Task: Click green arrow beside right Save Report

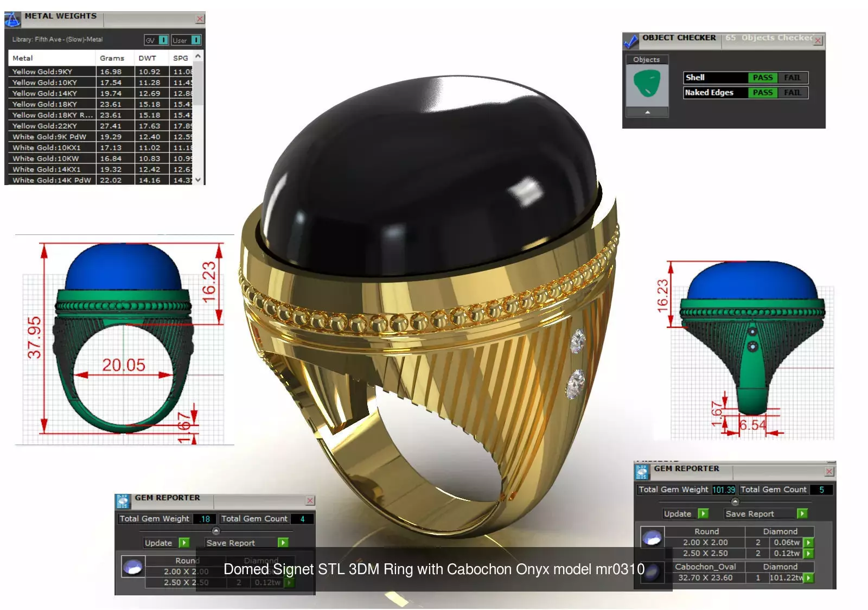Action: 802,513
